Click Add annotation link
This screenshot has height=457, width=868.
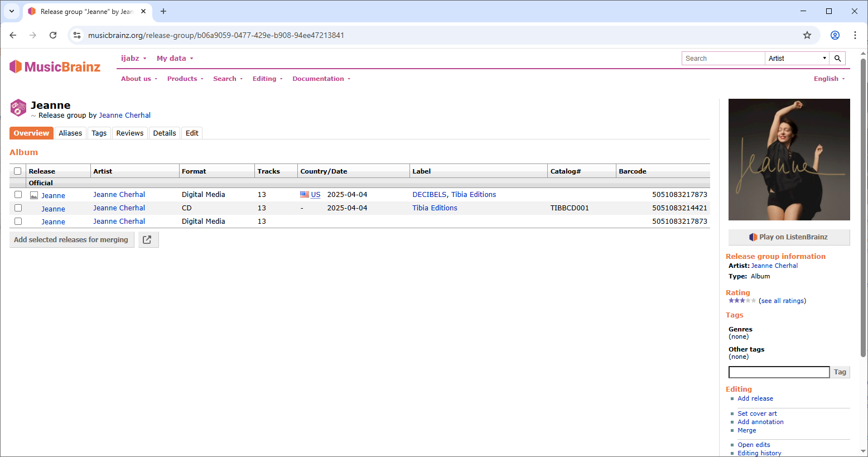(x=760, y=422)
